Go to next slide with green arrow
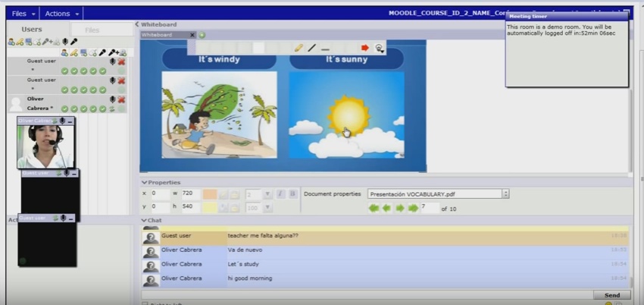Image resolution: width=644 pixels, height=305 pixels. tap(399, 208)
